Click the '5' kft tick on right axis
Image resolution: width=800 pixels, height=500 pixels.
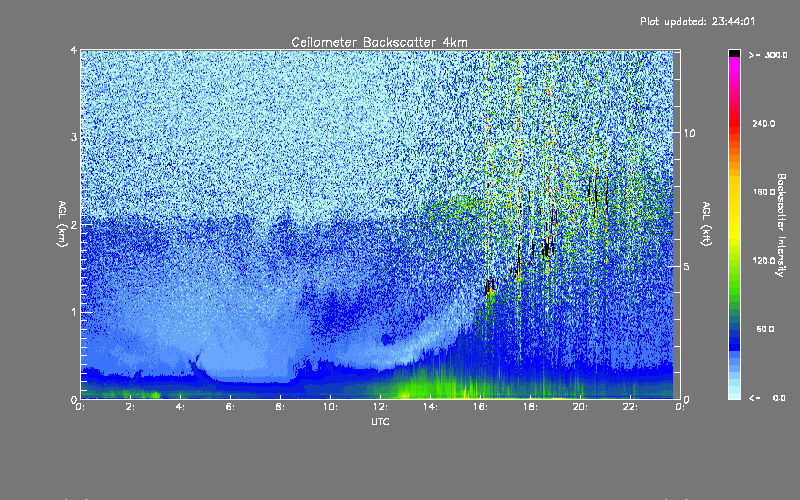[687, 267]
